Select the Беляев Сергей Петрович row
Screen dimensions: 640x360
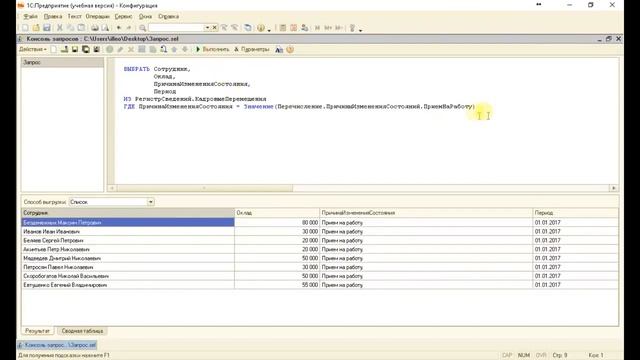(x=320, y=240)
